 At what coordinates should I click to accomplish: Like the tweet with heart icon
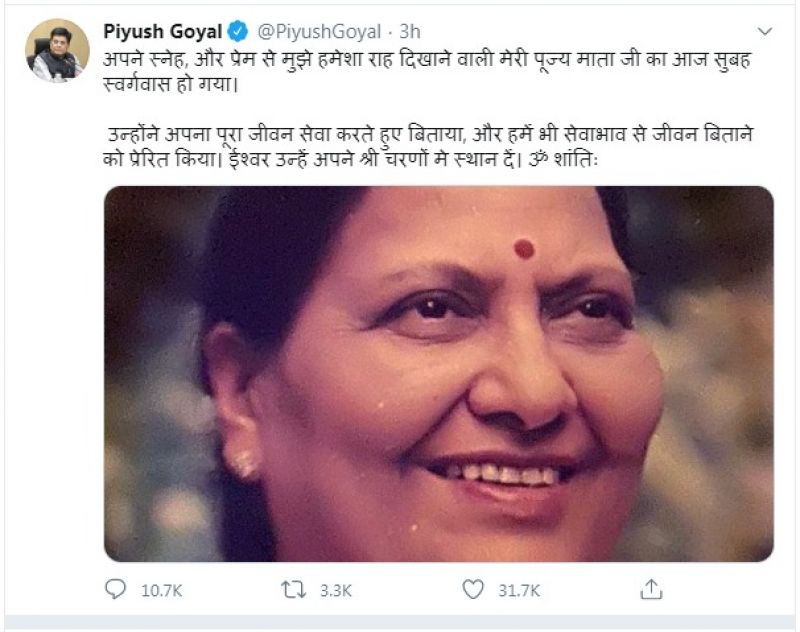(x=474, y=589)
